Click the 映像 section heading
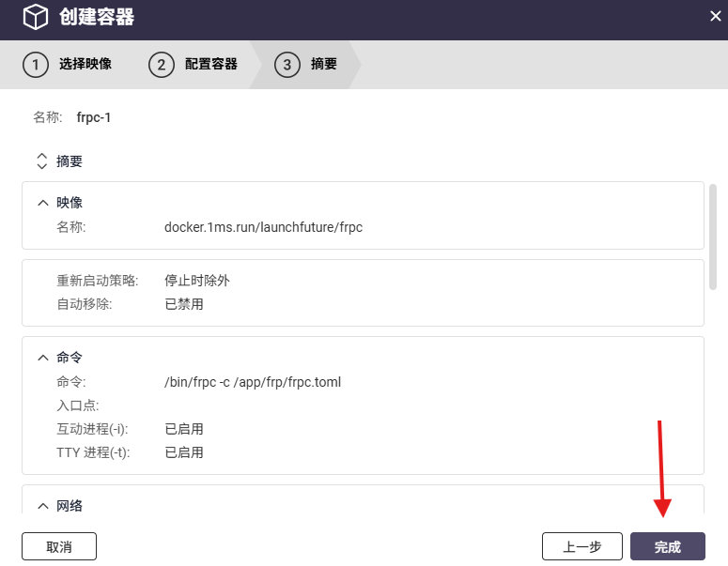728x566 pixels. (70, 203)
